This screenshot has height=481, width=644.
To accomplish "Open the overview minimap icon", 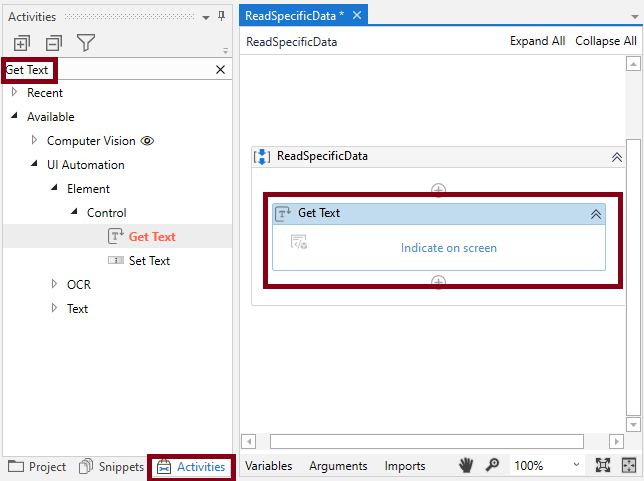I will click(x=629, y=465).
